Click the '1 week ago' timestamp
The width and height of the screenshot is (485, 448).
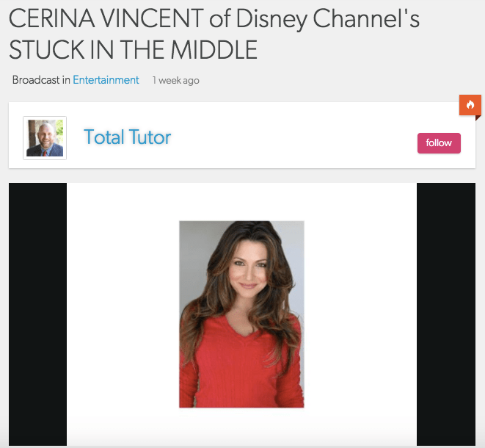click(x=175, y=81)
